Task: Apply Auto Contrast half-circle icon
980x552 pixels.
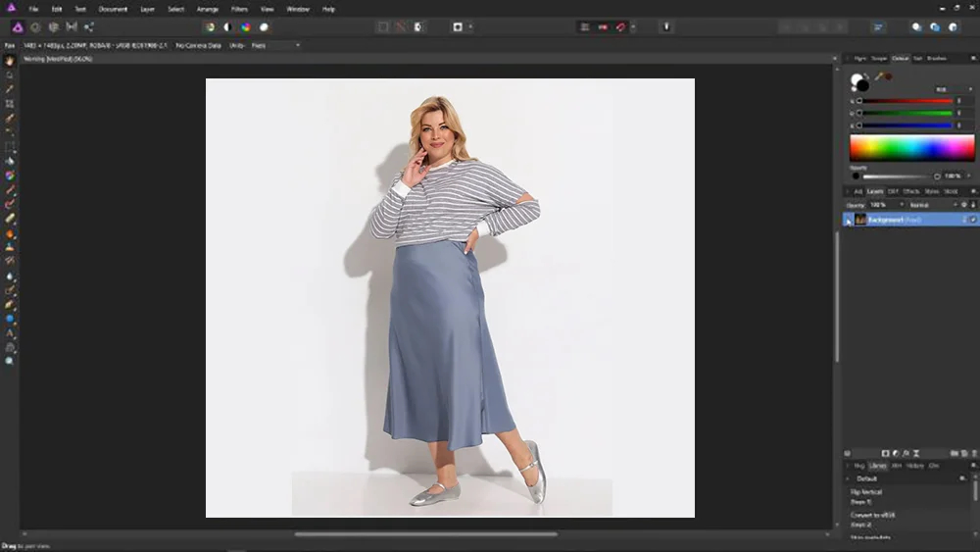Action: [x=227, y=26]
